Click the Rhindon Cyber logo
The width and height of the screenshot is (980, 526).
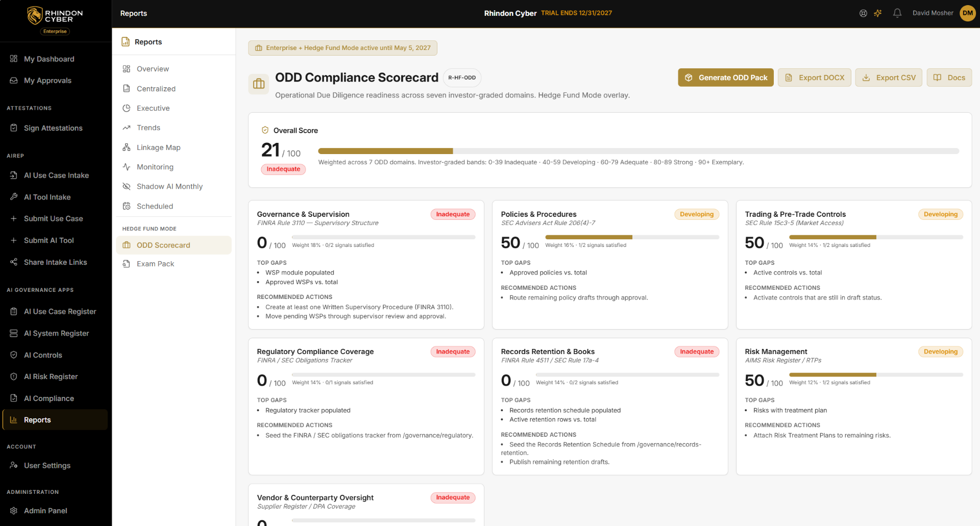point(55,16)
